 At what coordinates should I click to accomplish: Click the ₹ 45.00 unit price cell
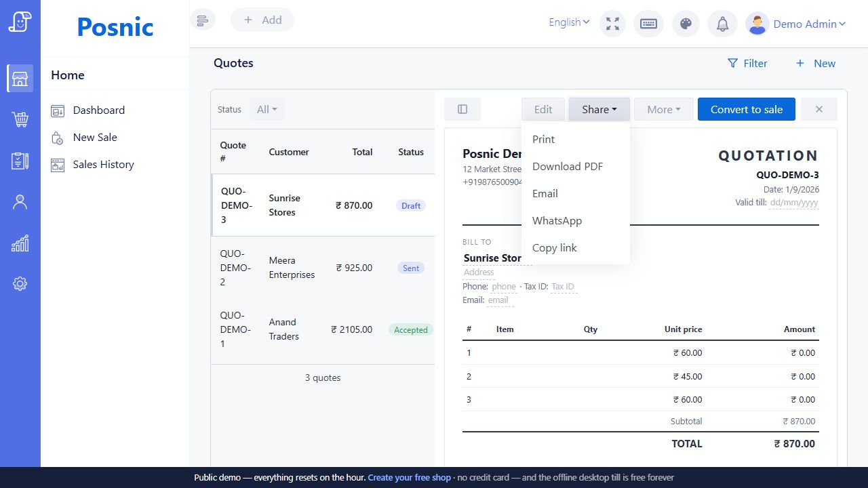(x=688, y=376)
